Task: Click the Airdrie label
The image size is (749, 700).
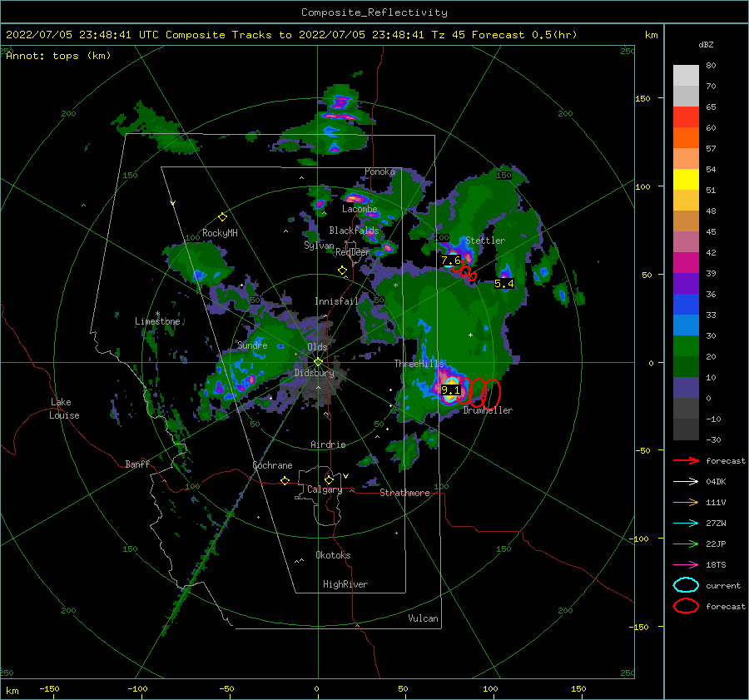Action: (328, 444)
